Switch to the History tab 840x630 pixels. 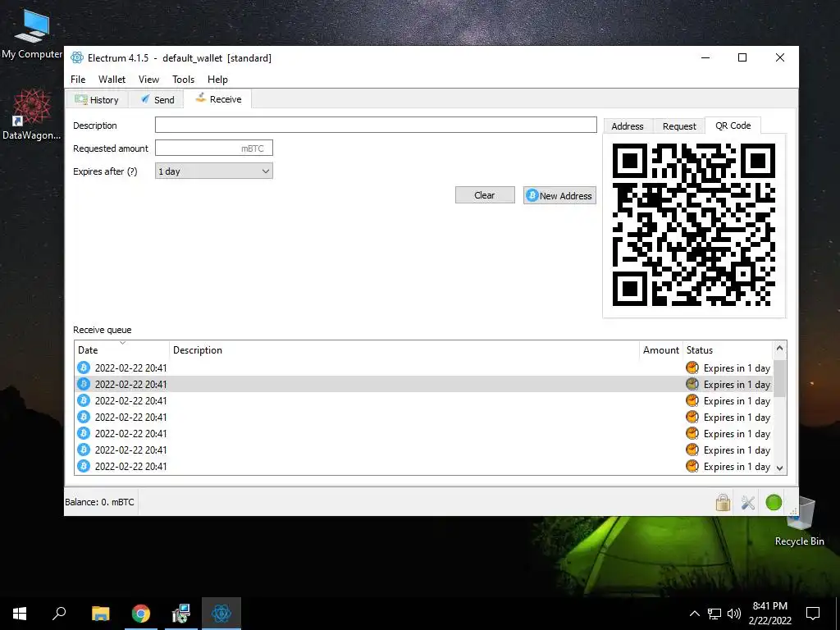tap(97, 99)
